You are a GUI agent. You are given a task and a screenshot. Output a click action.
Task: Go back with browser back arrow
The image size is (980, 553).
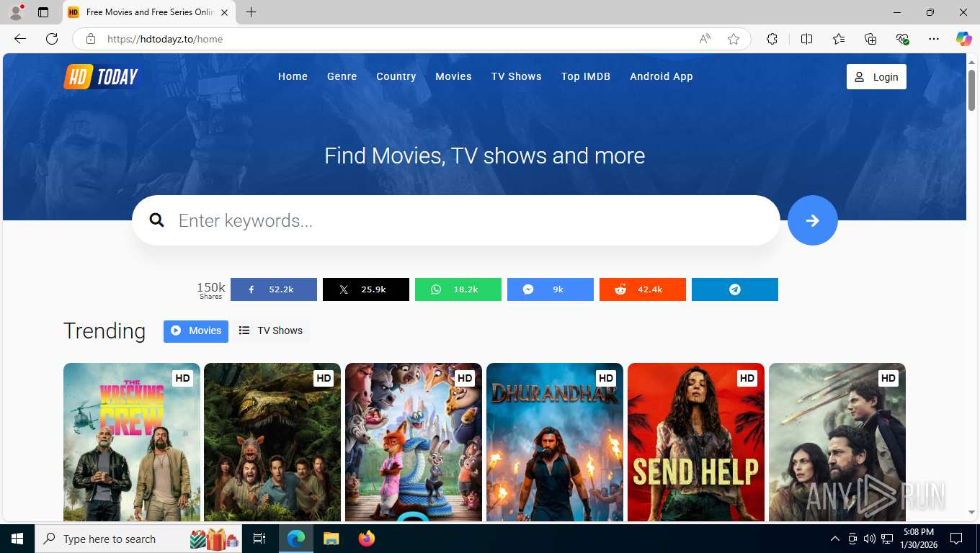[20, 39]
